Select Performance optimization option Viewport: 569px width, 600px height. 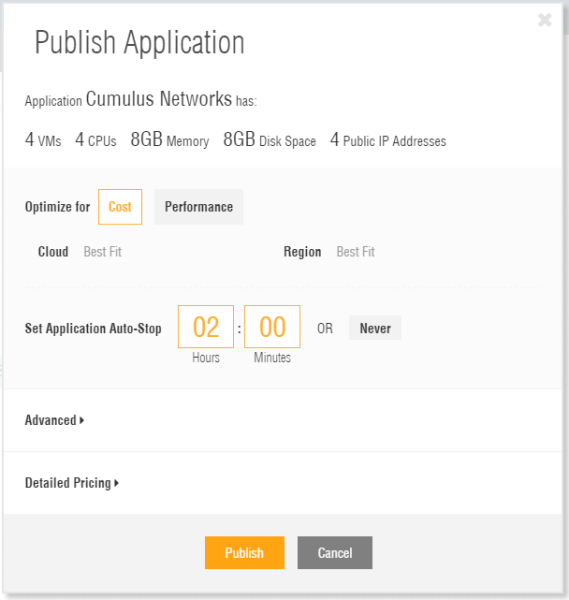point(199,207)
